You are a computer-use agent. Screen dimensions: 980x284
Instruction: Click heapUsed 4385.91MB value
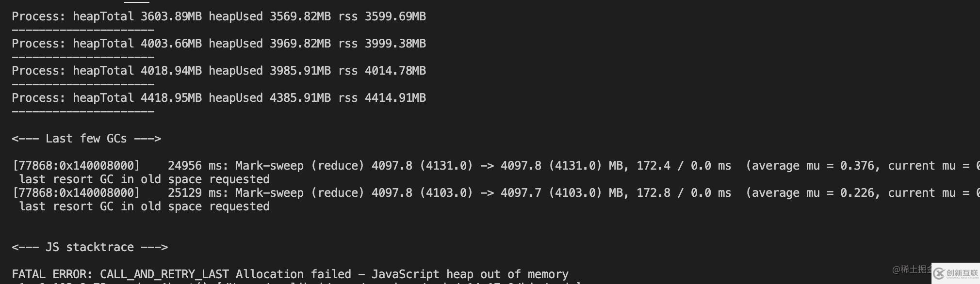coord(300,98)
